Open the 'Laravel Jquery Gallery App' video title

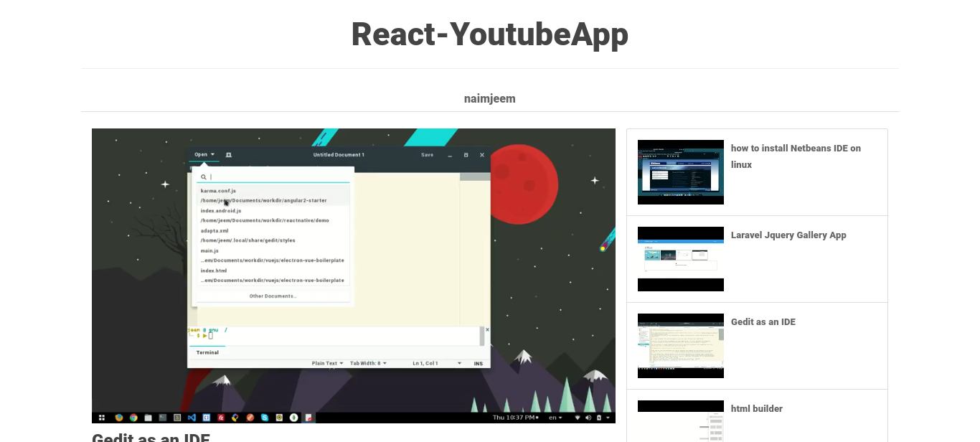788,235
